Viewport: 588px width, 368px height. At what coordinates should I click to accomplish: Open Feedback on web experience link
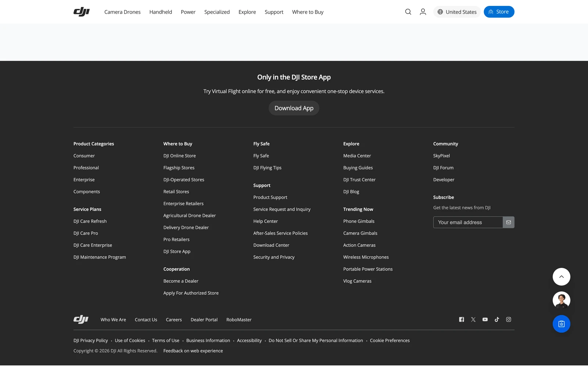pyautogui.click(x=193, y=351)
